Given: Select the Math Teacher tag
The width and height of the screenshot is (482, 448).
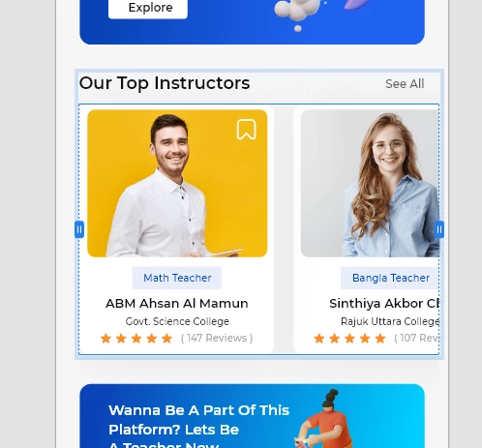Looking at the screenshot, I should (177, 278).
